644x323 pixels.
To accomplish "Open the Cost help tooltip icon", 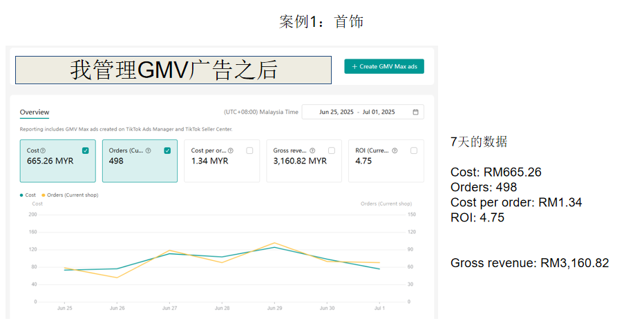I will click(43, 150).
